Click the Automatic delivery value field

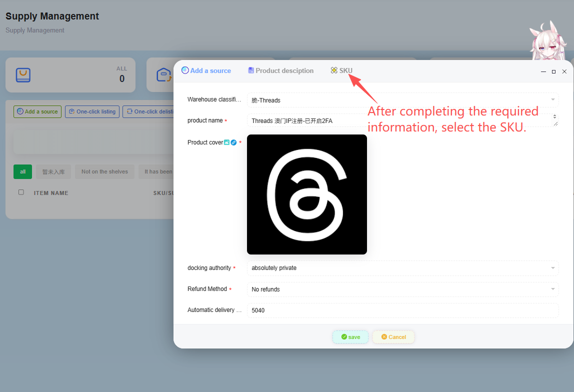(x=402, y=310)
